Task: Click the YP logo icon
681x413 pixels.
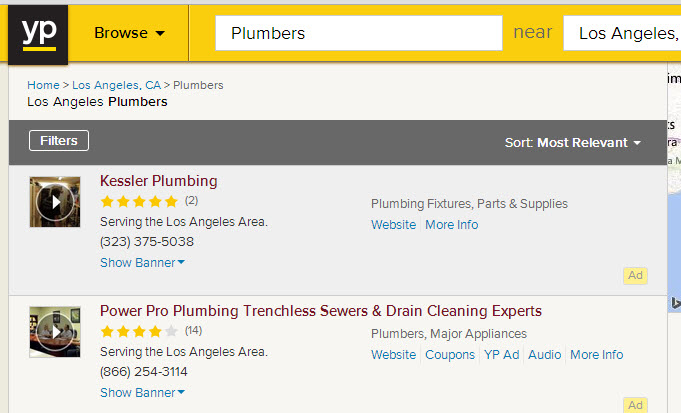Action: [x=38, y=35]
